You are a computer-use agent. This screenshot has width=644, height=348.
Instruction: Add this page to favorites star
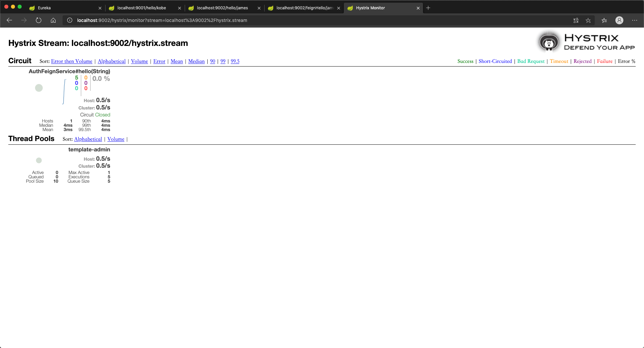point(588,20)
